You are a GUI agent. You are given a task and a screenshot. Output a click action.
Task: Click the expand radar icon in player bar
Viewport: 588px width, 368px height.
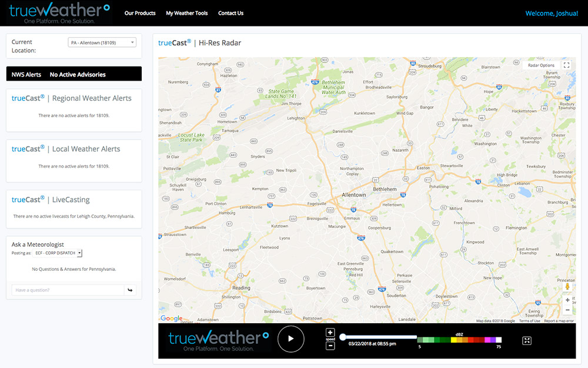[526, 340]
